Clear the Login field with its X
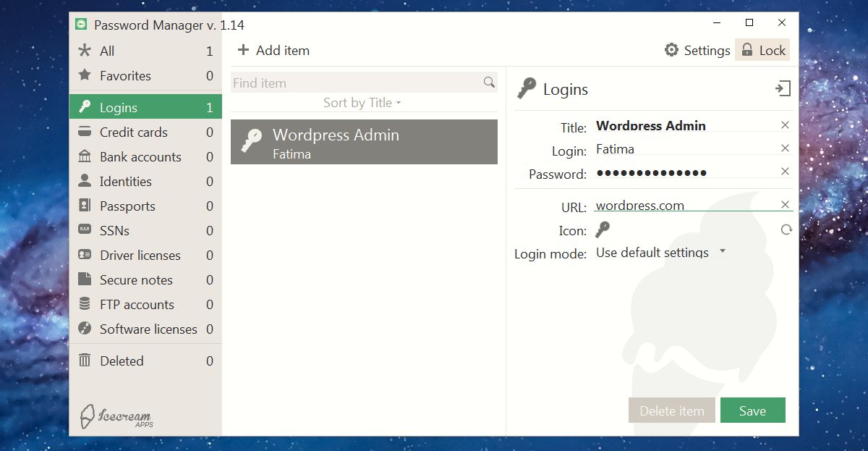 (785, 148)
